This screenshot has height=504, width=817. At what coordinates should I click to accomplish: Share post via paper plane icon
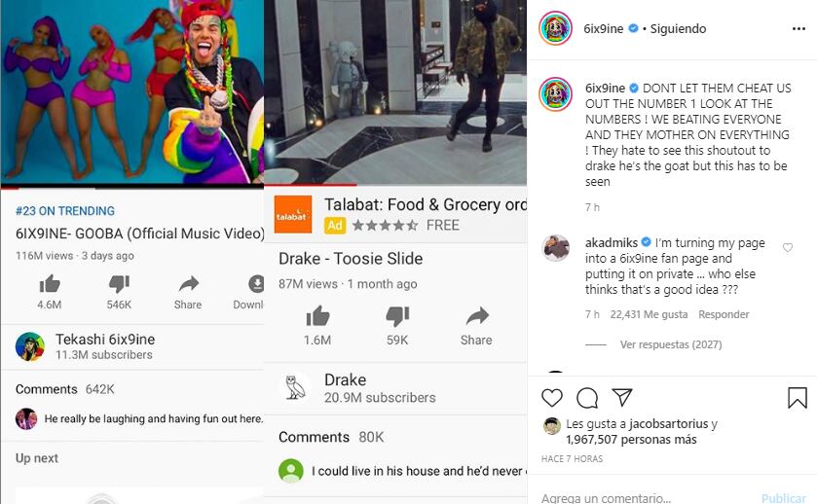click(x=622, y=397)
